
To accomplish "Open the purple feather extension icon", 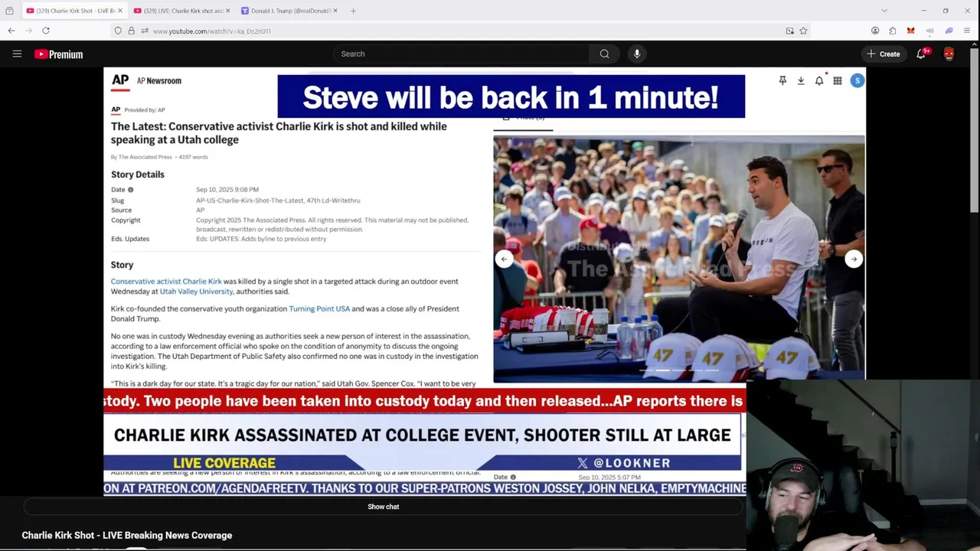I will click(949, 31).
